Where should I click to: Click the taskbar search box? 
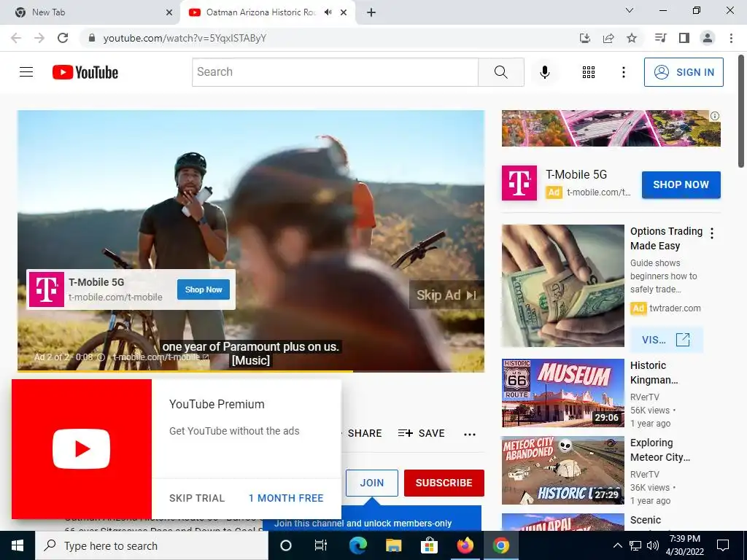coord(152,545)
